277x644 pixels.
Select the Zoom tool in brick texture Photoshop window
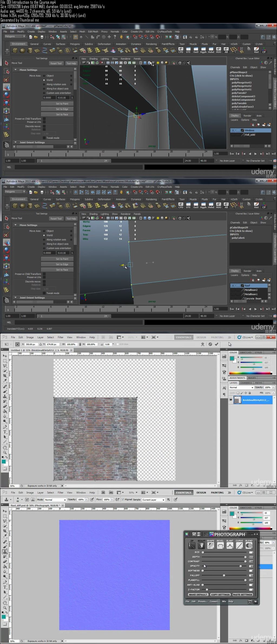tap(5, 452)
